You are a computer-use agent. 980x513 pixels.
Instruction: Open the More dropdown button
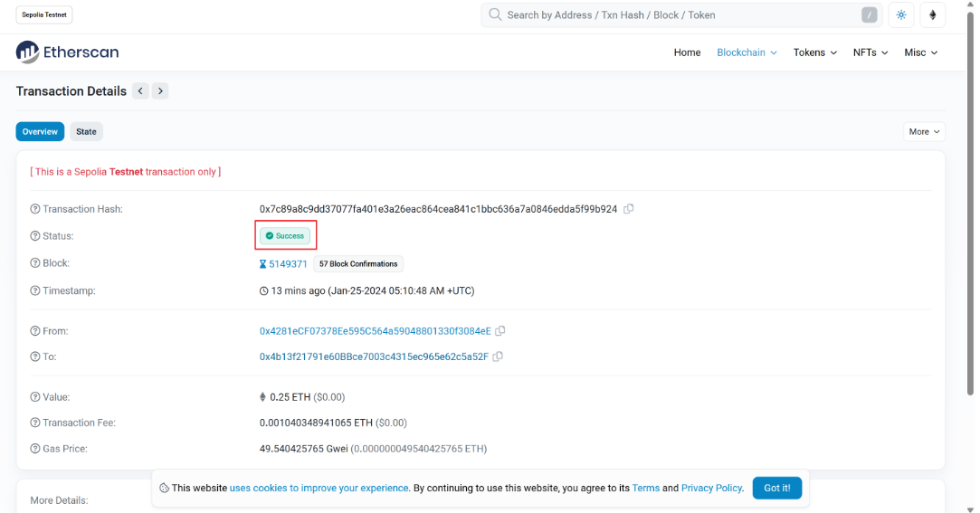[924, 132]
